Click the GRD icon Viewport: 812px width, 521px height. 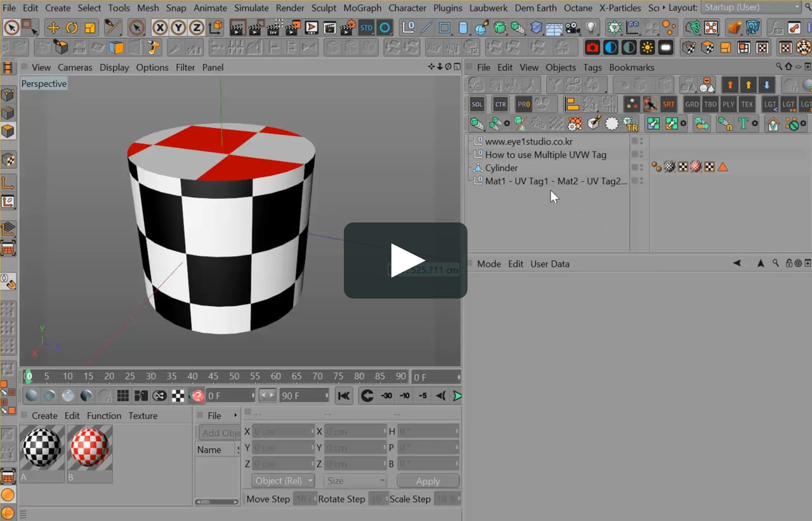coord(692,105)
